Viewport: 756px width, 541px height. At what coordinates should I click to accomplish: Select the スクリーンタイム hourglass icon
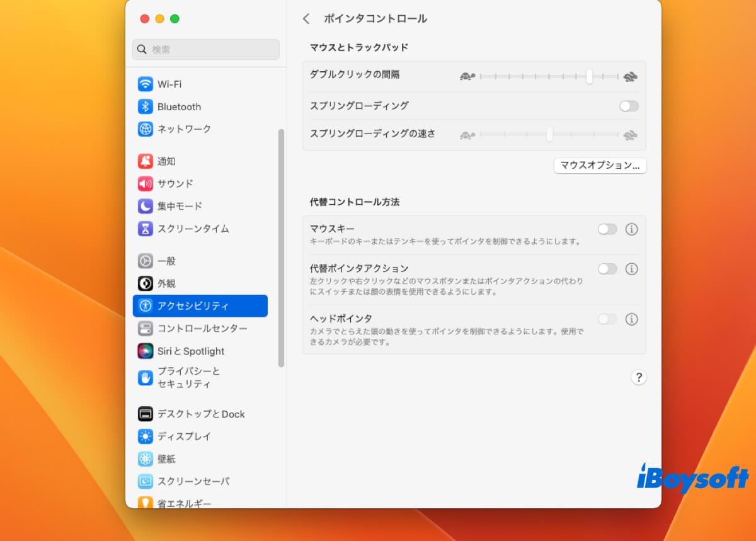146,229
